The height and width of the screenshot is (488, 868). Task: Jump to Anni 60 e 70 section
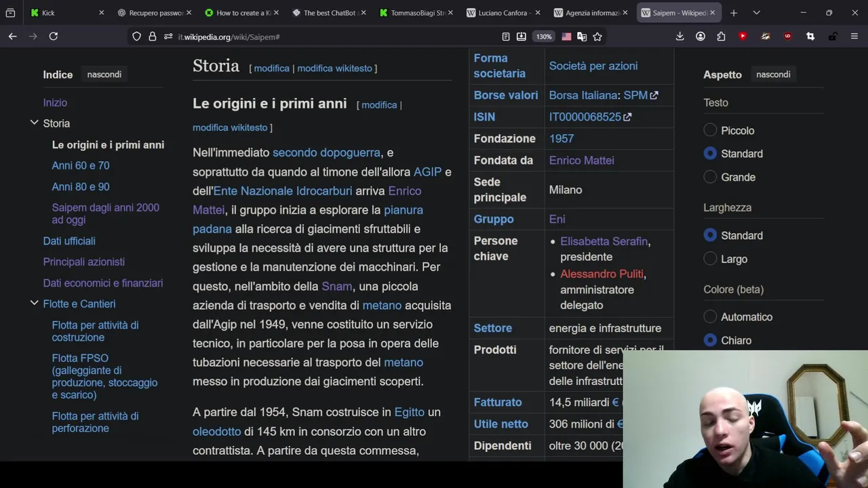[81, 165]
